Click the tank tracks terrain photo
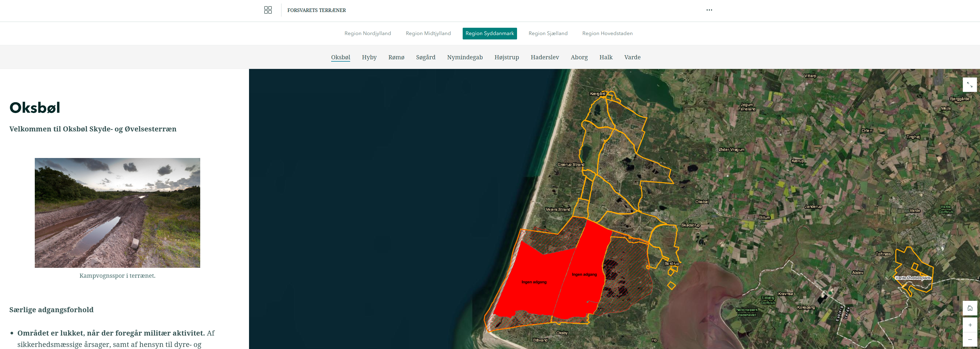The height and width of the screenshot is (349, 980). coord(117,213)
